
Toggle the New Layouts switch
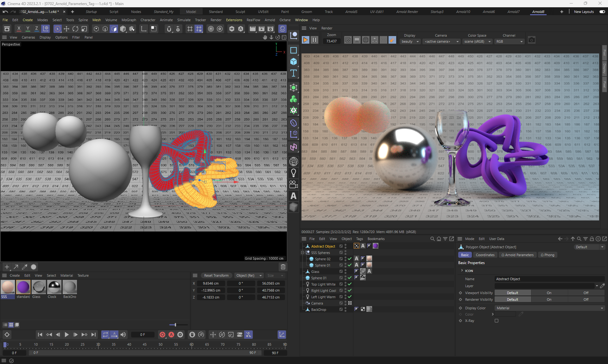tap(602, 12)
